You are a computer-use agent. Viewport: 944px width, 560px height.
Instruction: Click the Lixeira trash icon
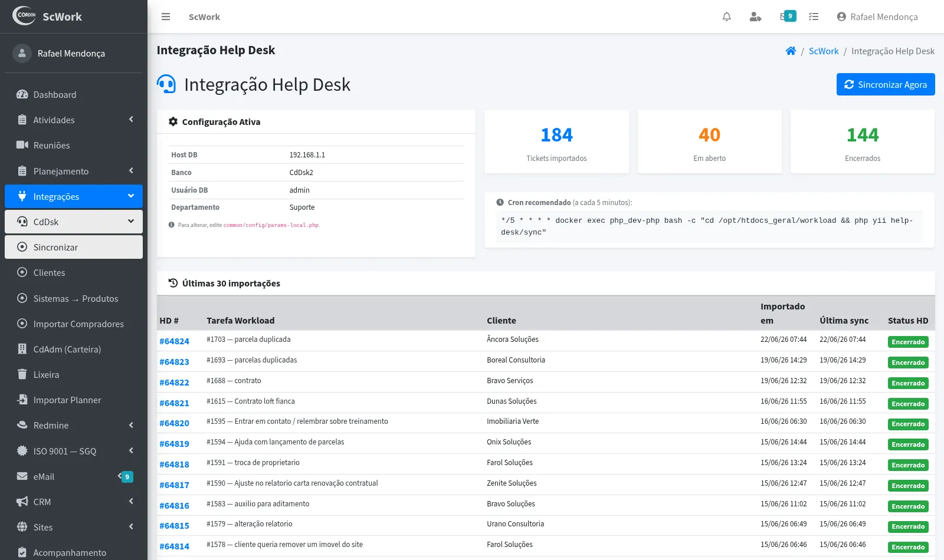[22, 374]
